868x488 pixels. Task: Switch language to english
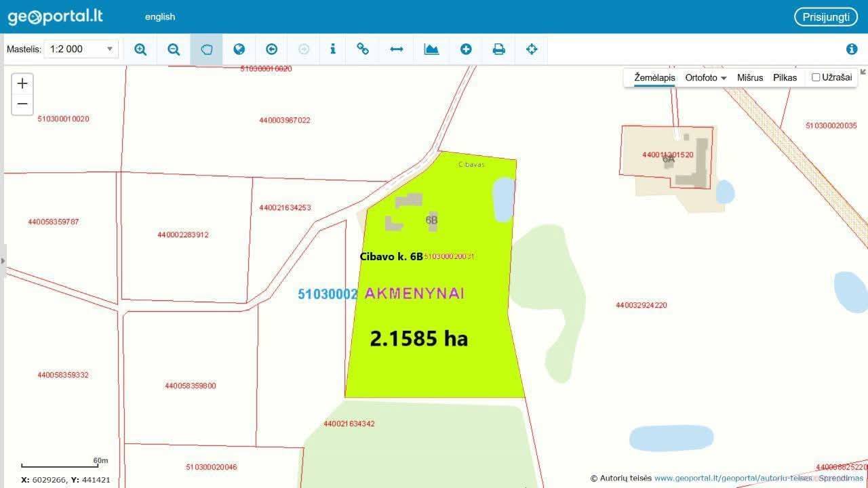(160, 17)
